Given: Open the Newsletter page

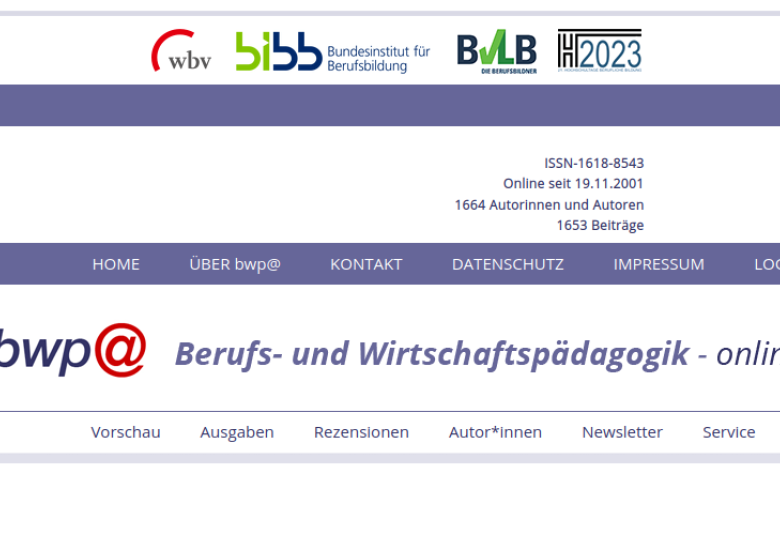Looking at the screenshot, I should click(x=622, y=432).
